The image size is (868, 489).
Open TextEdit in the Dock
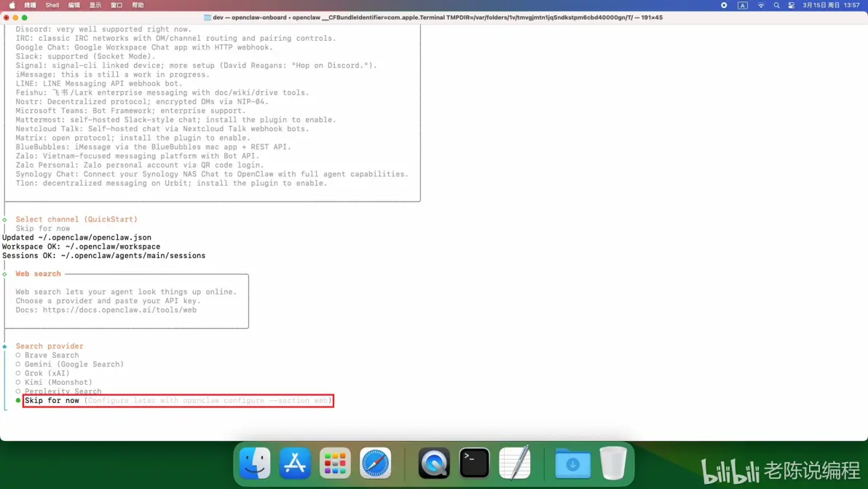click(x=515, y=463)
